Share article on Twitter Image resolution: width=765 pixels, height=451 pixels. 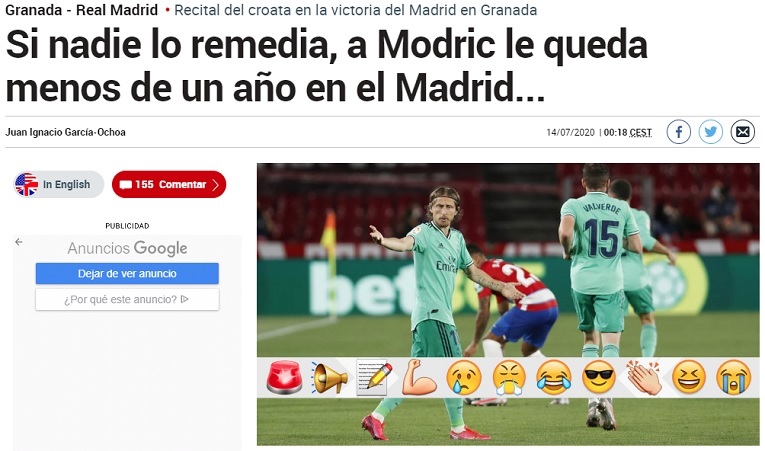coord(710,132)
